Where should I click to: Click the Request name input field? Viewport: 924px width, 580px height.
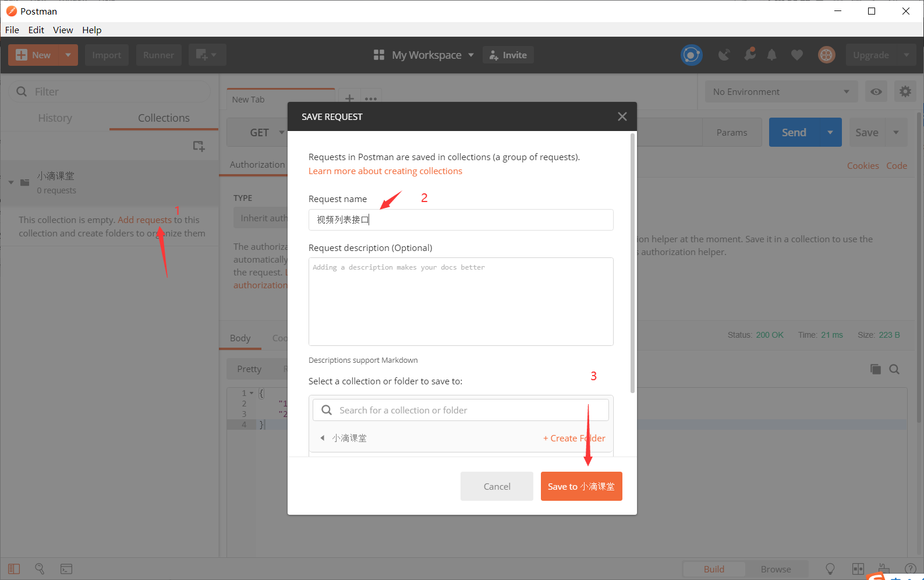(x=461, y=220)
